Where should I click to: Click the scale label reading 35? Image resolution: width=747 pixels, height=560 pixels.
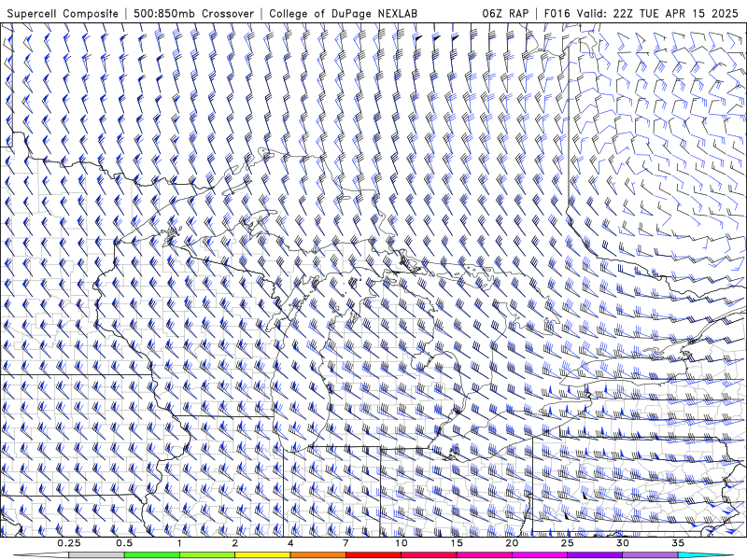tap(678, 543)
